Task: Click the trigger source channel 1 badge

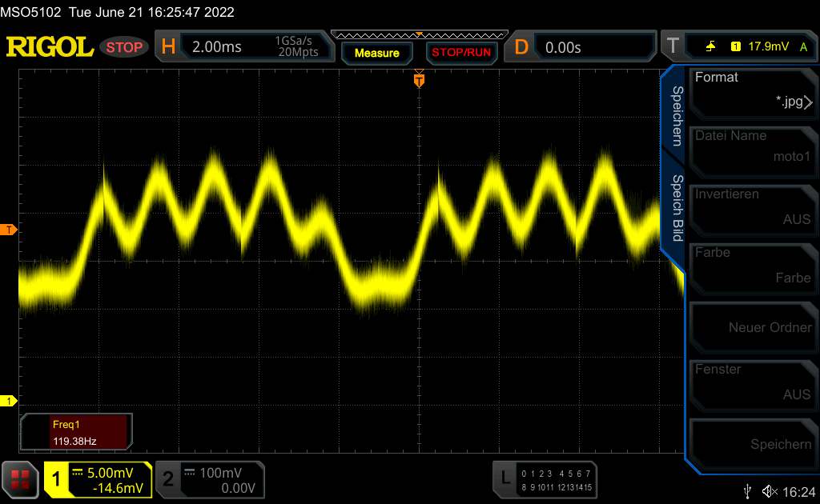Action: pos(735,46)
